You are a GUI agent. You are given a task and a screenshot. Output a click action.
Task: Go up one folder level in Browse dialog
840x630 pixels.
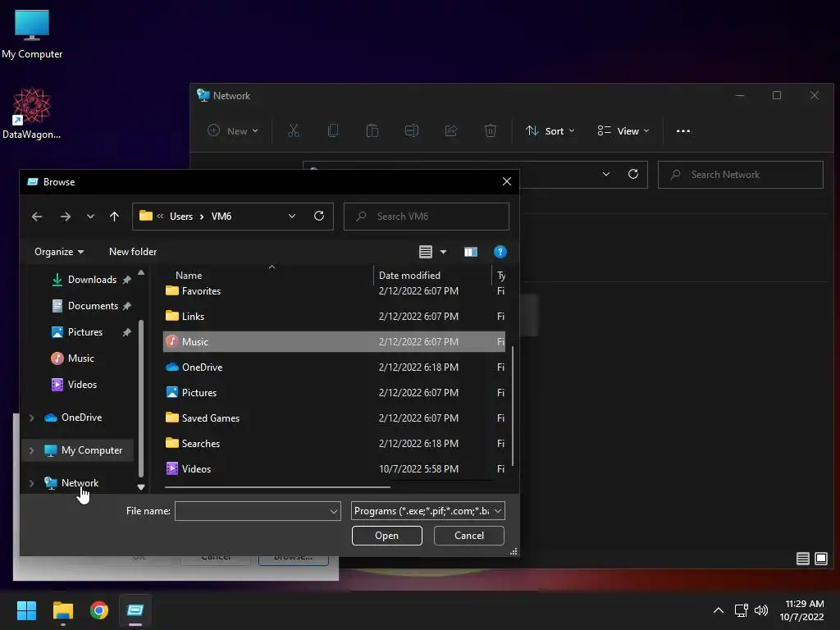tap(114, 217)
